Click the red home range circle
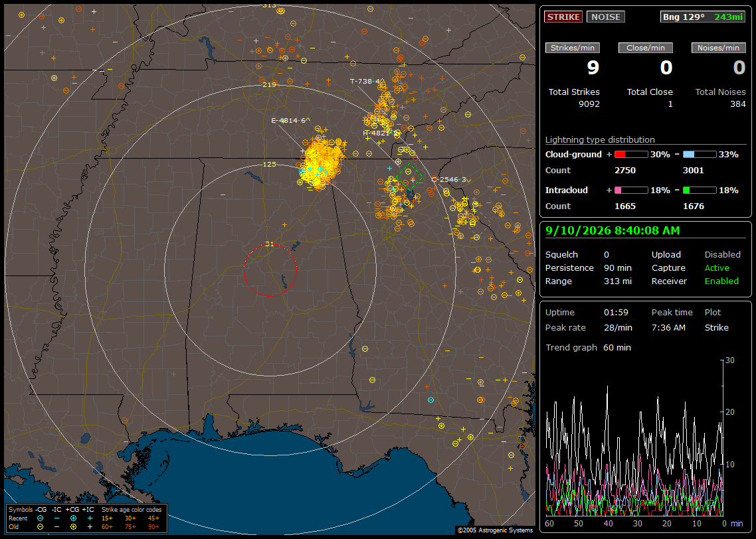Screen dimensions: 756x539 pyautogui.click(x=270, y=270)
